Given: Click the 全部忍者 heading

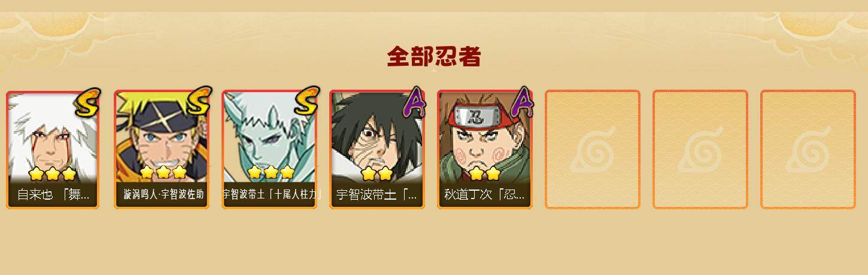Looking at the screenshot, I should pyautogui.click(x=434, y=57).
